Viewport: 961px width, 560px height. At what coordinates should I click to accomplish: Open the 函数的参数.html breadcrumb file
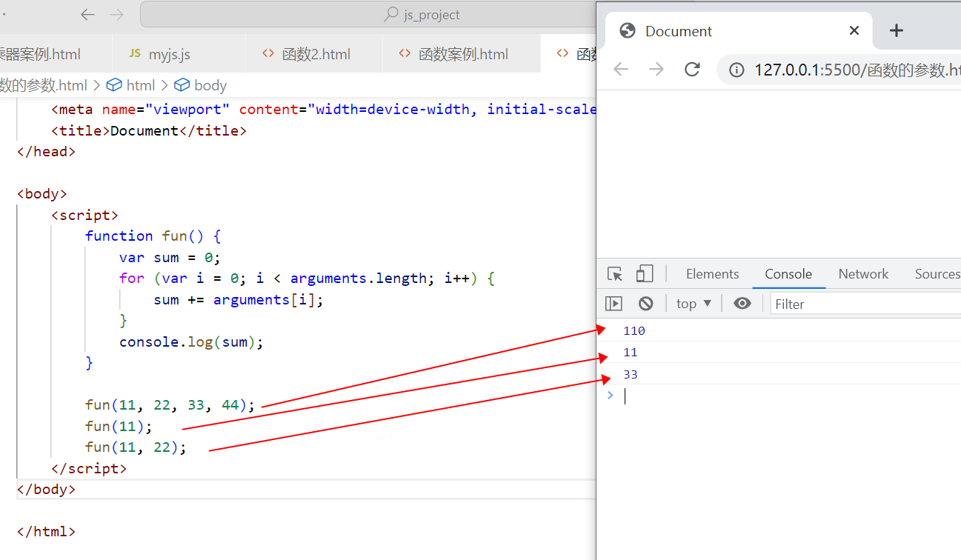pos(44,85)
